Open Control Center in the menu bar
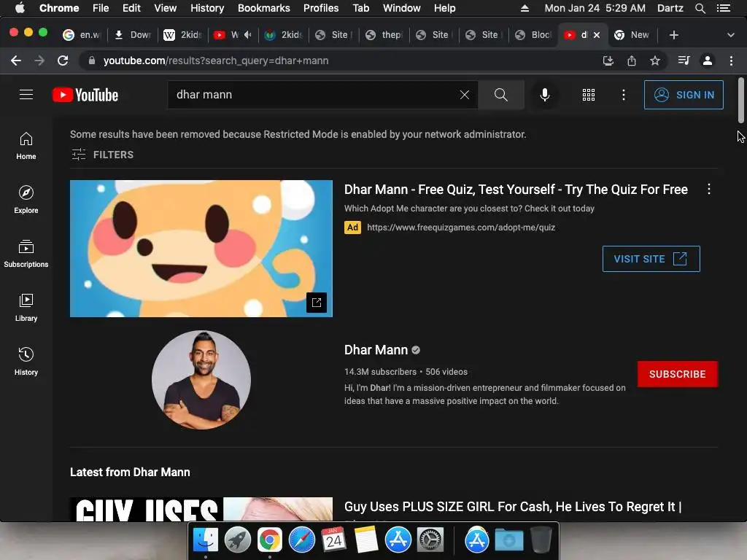This screenshot has width=747, height=560. click(x=724, y=8)
